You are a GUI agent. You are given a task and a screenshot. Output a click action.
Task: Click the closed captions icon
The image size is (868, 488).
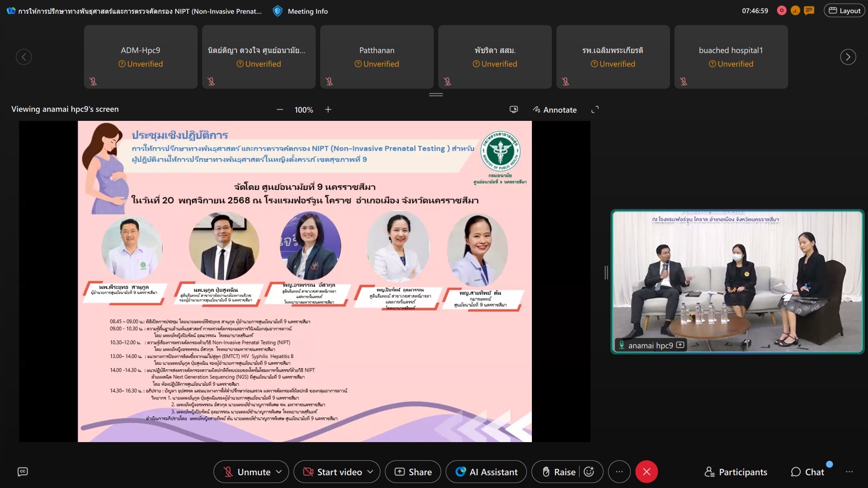click(x=22, y=472)
